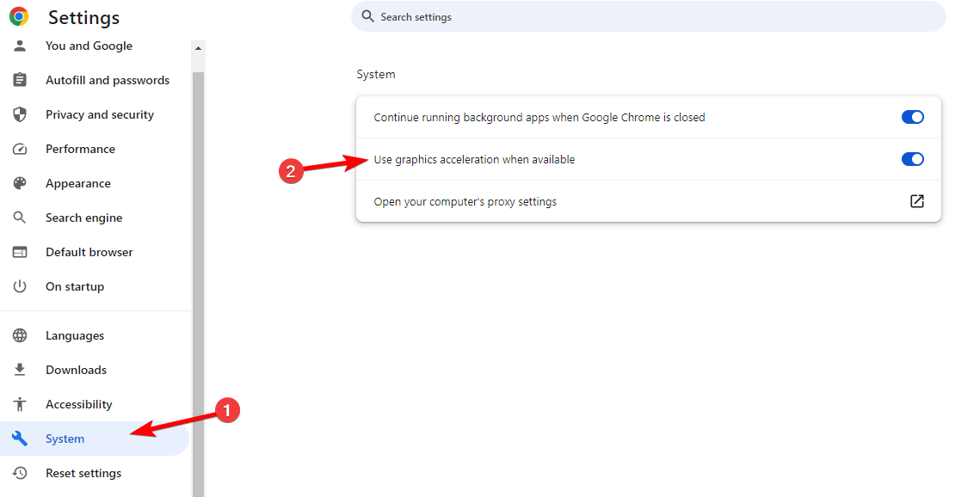Click the Chrome logo icon
The height and width of the screenshot is (497, 980).
19,16
